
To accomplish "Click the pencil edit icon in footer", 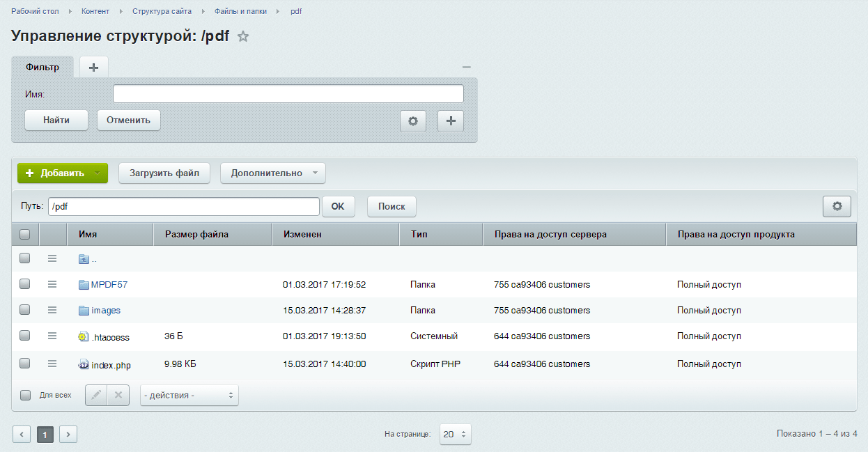I will coord(96,395).
